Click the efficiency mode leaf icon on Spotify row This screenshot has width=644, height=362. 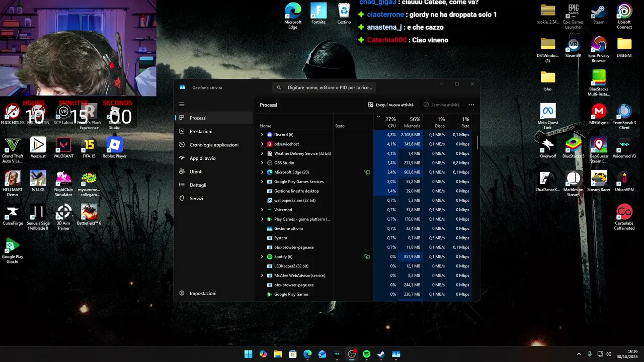coord(367,257)
